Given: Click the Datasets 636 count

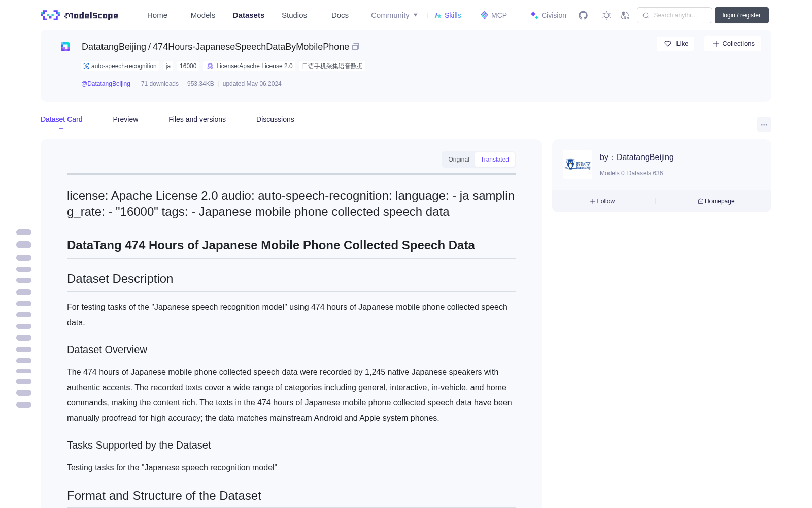Looking at the screenshot, I should [x=645, y=173].
